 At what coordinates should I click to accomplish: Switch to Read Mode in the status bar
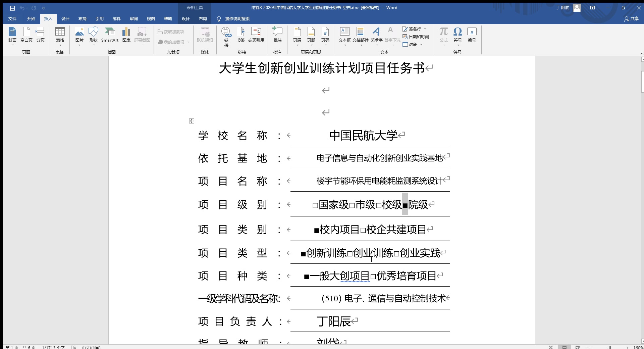pos(551,347)
